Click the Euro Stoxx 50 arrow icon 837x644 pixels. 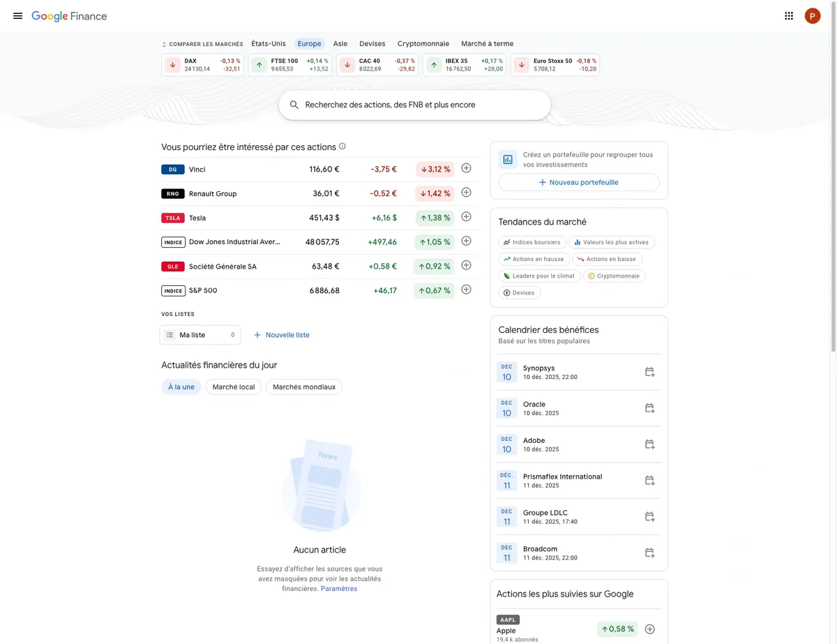click(x=522, y=65)
